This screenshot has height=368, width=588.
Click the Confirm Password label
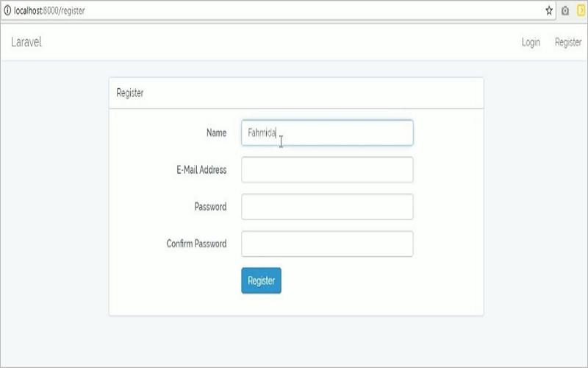click(x=196, y=244)
